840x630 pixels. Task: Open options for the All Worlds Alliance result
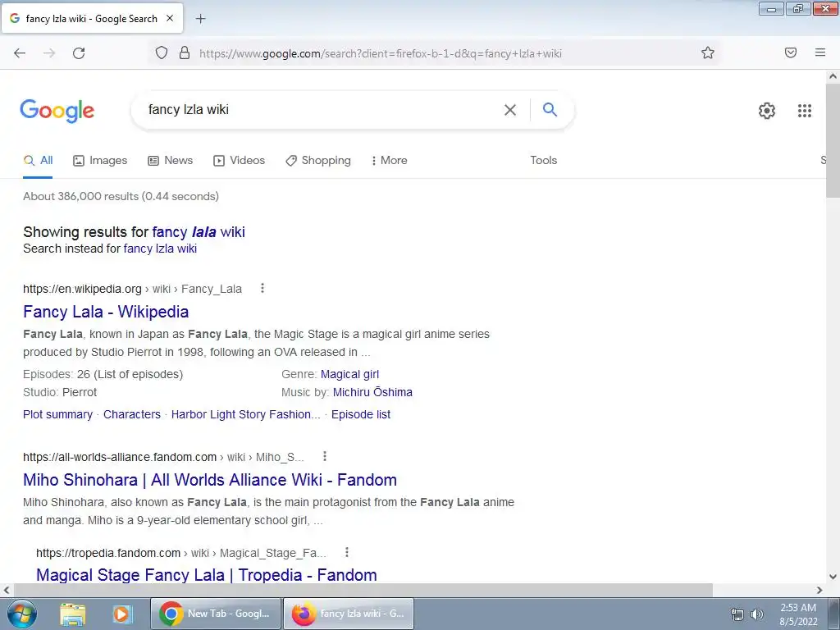tap(325, 456)
